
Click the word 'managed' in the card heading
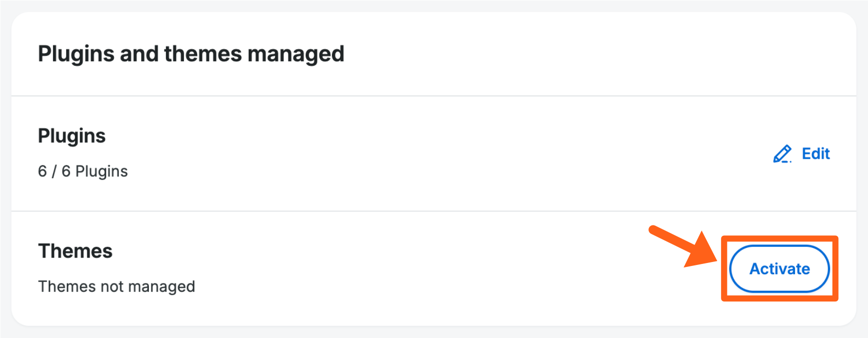tap(295, 54)
